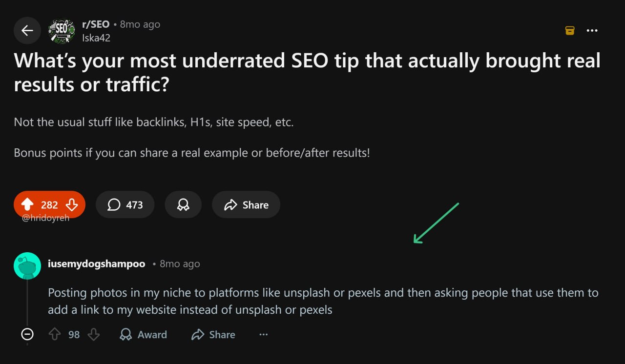The height and width of the screenshot is (364, 625).
Task: Open the r/SEO community avatar
Action: pos(61,30)
